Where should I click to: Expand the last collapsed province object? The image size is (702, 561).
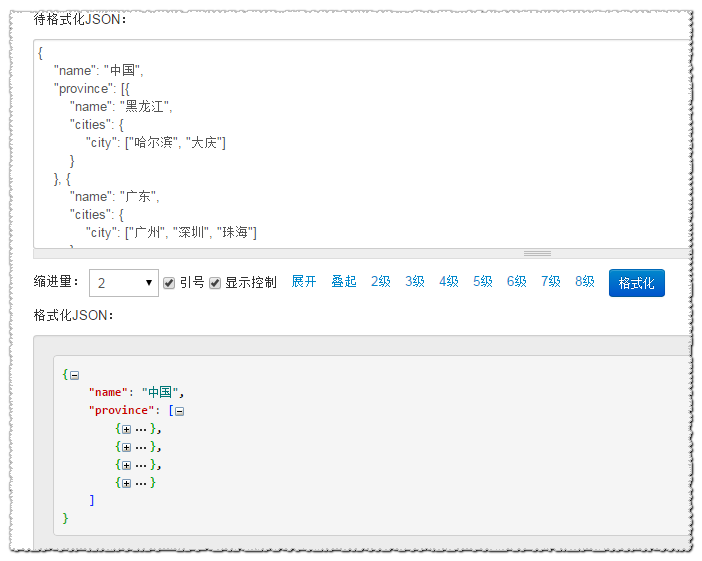click(127, 483)
